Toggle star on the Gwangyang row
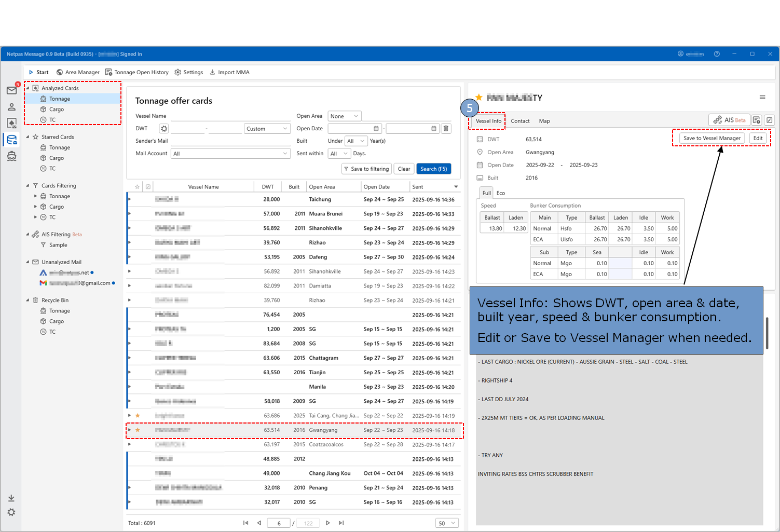The image size is (780, 532). pos(138,430)
